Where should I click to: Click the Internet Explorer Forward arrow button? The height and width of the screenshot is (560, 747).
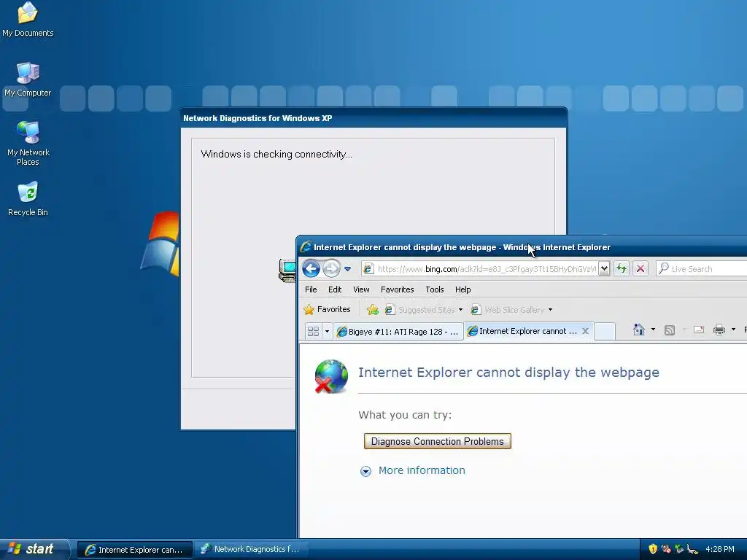tap(331, 268)
